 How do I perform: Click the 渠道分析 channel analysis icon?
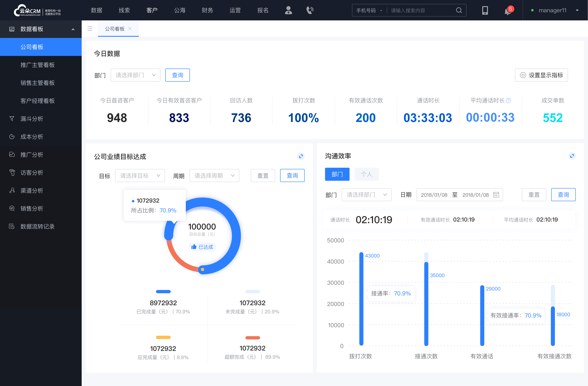click(11, 190)
